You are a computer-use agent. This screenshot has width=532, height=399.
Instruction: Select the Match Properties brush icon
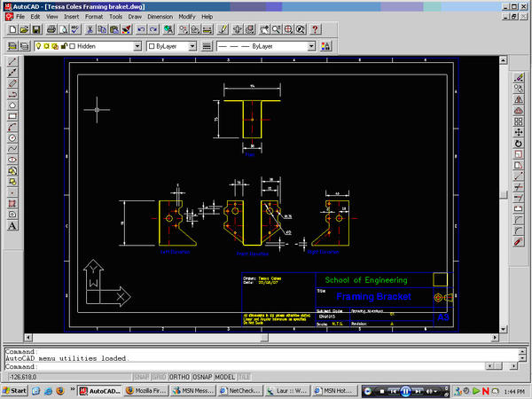point(127,29)
